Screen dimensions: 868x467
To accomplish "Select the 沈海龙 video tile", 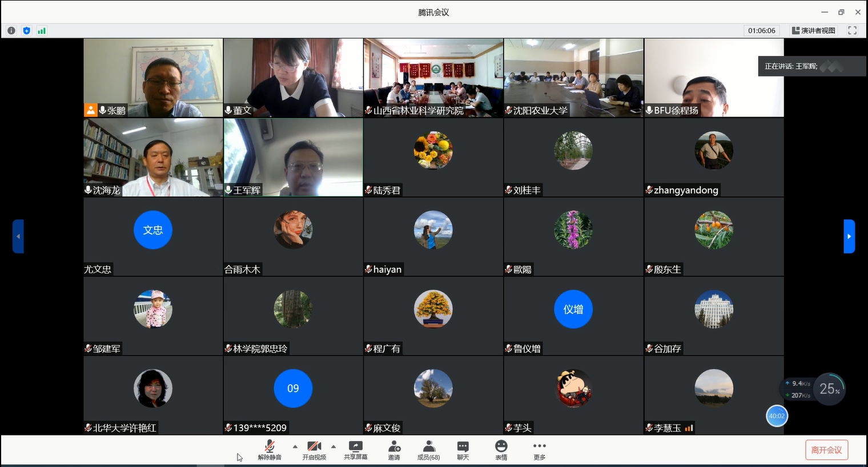I will [x=153, y=157].
